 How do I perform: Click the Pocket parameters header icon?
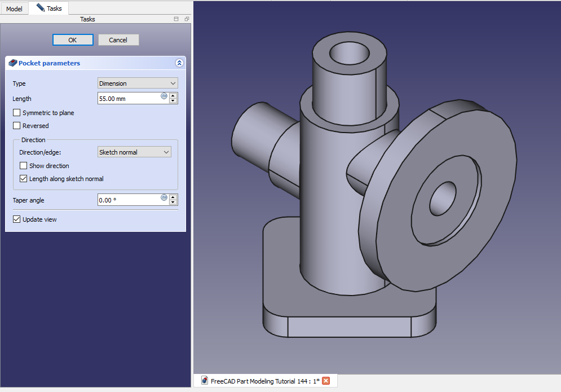tap(12, 63)
